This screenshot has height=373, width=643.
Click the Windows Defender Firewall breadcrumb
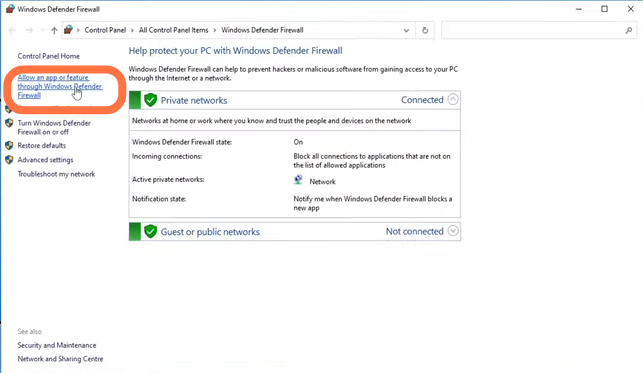pyautogui.click(x=262, y=30)
